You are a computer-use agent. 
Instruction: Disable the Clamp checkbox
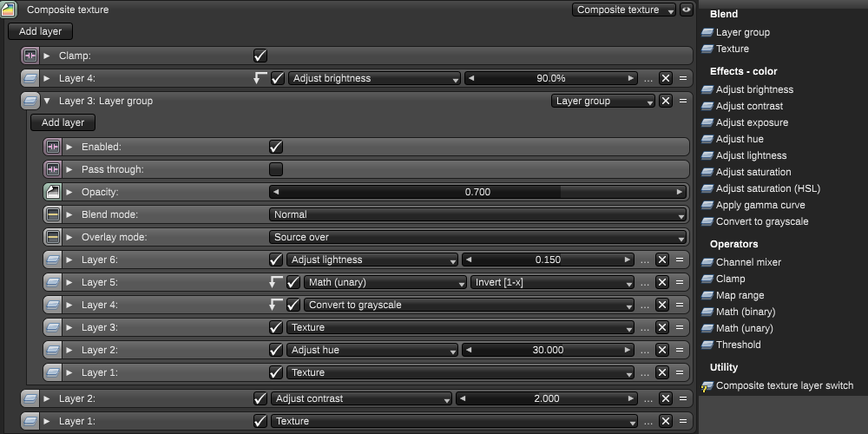(x=260, y=56)
